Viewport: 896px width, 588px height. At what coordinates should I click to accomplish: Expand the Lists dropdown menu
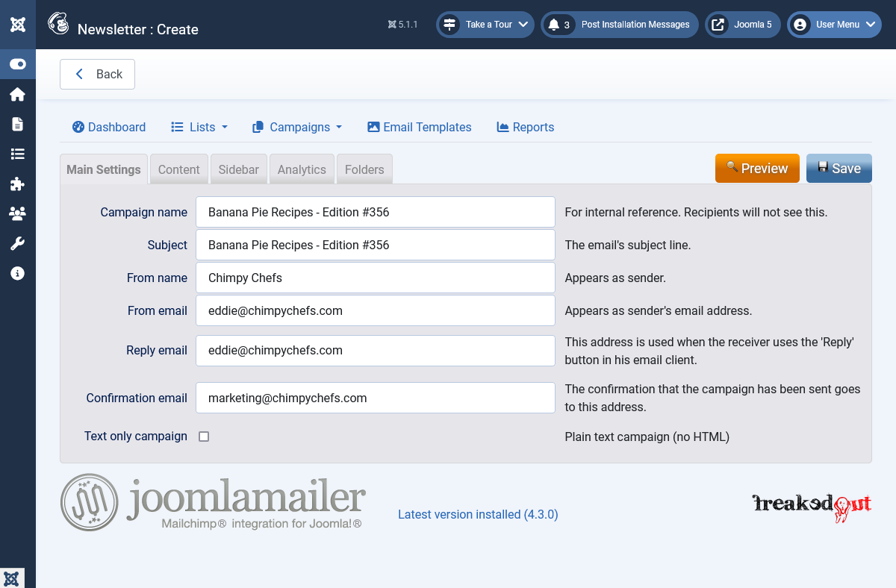(x=199, y=127)
